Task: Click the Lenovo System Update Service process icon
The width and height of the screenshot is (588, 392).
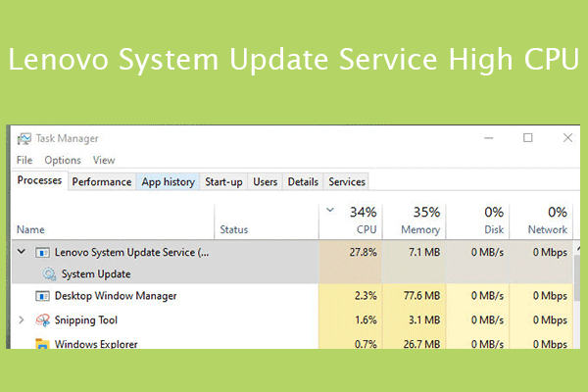Action: (42, 253)
